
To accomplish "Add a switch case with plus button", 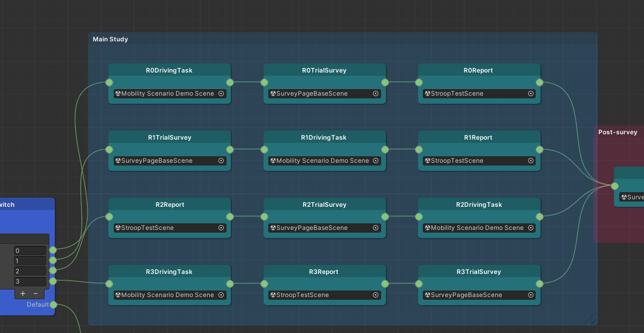I will 23,293.
